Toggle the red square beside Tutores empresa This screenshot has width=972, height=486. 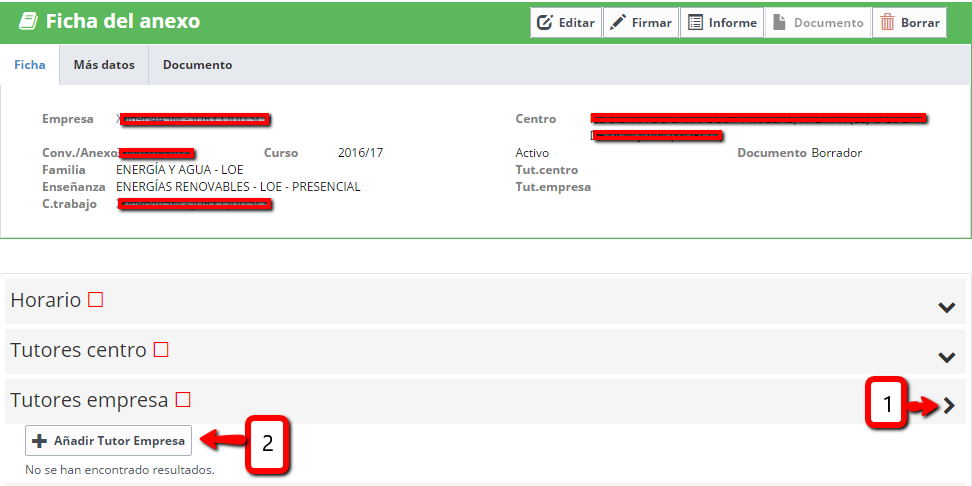click(182, 400)
